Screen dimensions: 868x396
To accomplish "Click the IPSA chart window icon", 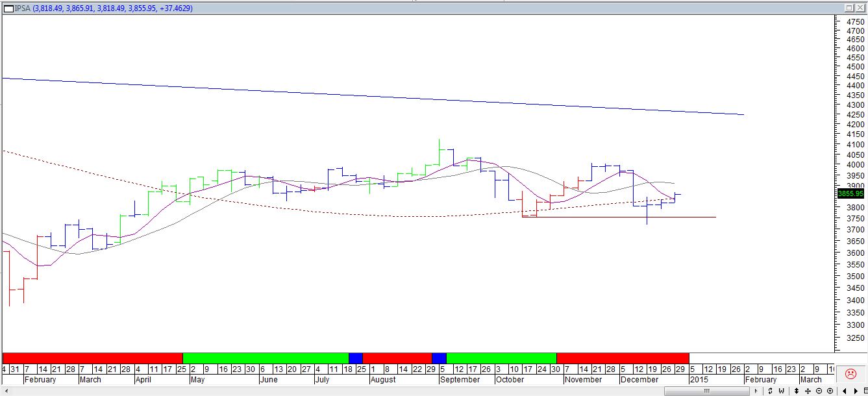I will (8, 8).
